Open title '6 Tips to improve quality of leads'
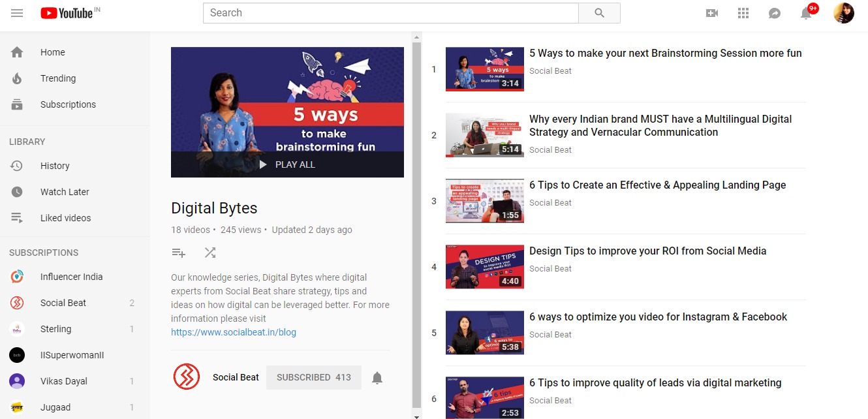This screenshot has width=868, height=419. click(x=655, y=383)
